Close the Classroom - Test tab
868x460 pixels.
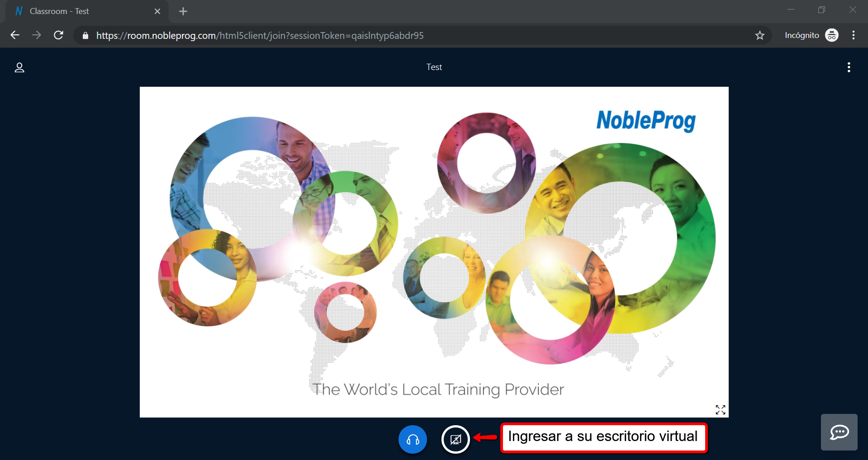tap(157, 11)
